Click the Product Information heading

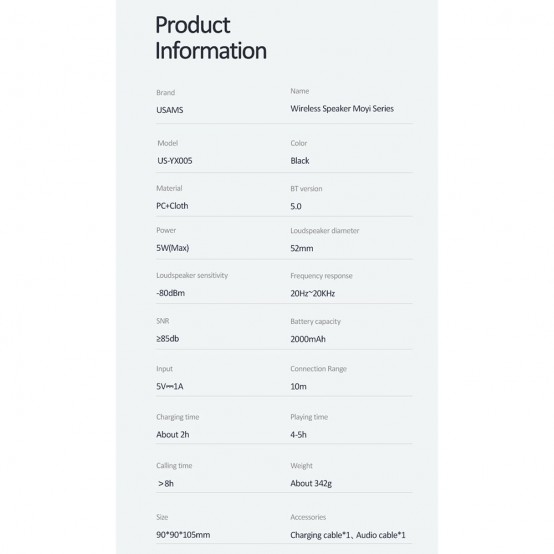click(x=211, y=37)
